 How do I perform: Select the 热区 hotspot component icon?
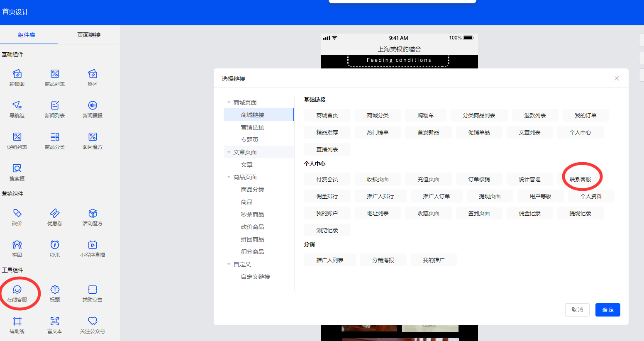tap(93, 74)
